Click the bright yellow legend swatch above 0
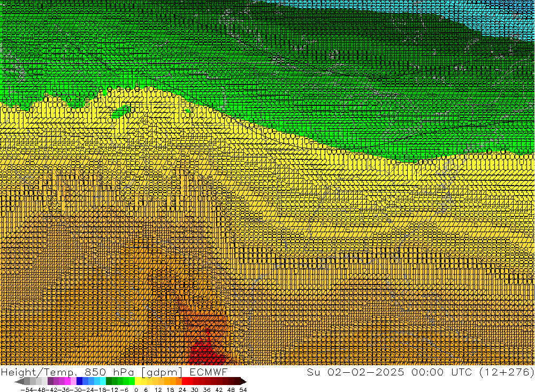This screenshot has width=535, height=392. tap(137, 381)
